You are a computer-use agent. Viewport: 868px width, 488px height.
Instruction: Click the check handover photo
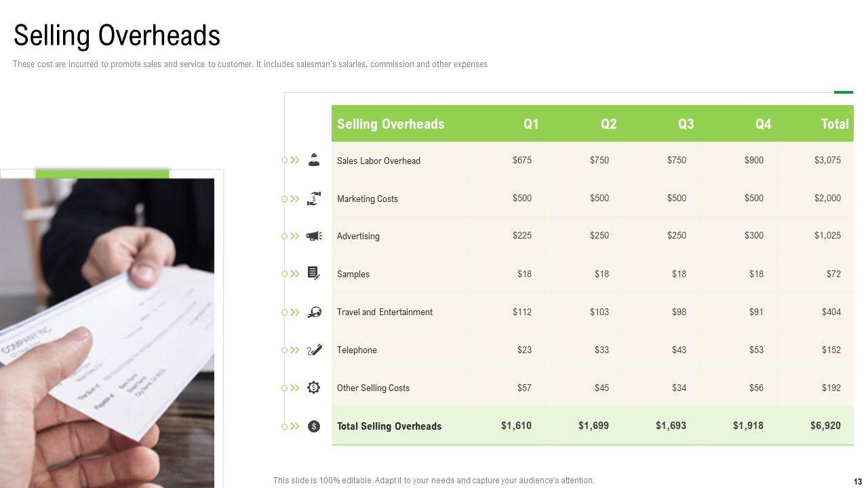(x=107, y=332)
